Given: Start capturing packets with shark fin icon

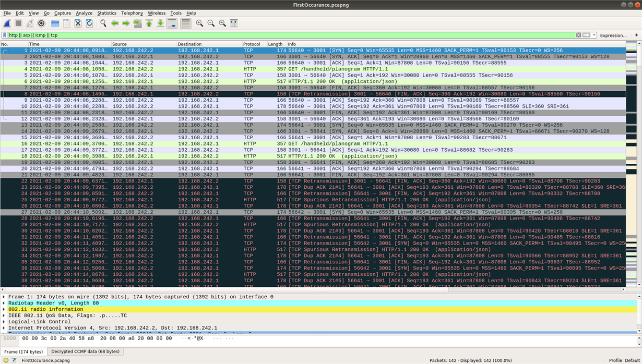Looking at the screenshot, I should 7,23.
